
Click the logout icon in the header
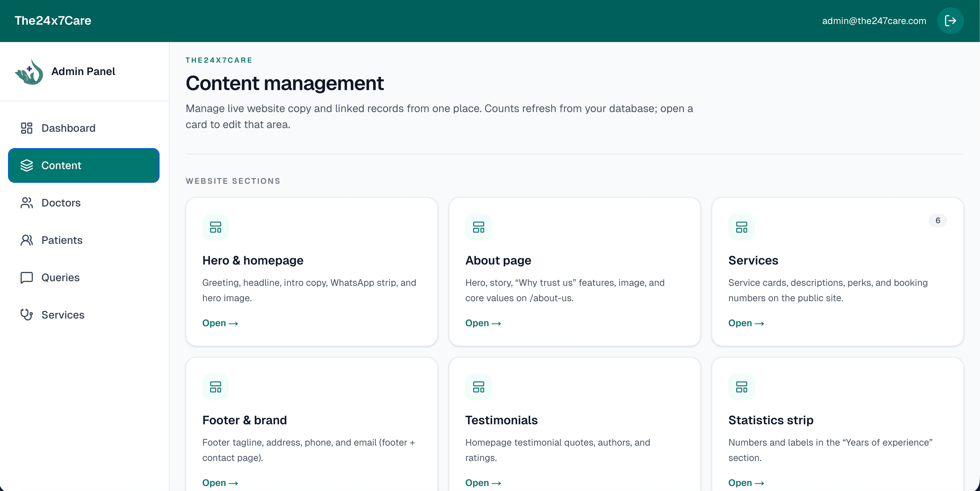coord(950,21)
